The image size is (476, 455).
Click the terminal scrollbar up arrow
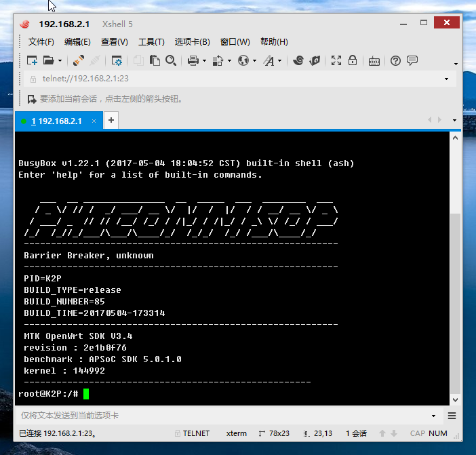[455, 138]
